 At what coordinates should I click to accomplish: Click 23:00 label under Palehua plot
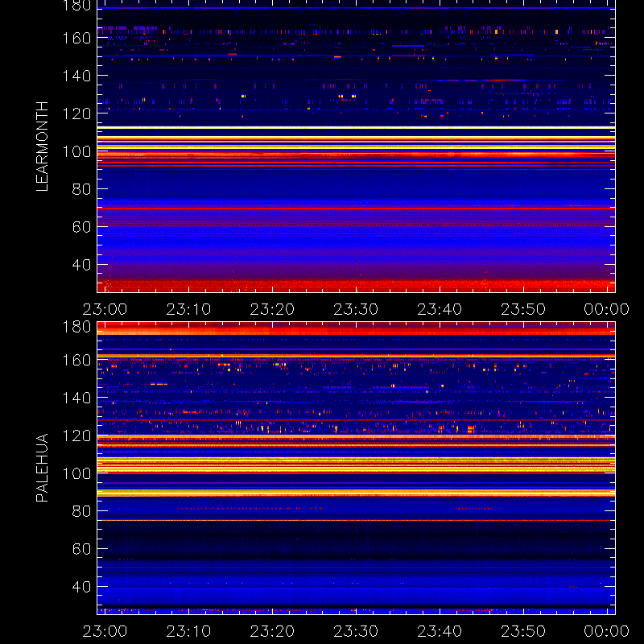[105, 631]
